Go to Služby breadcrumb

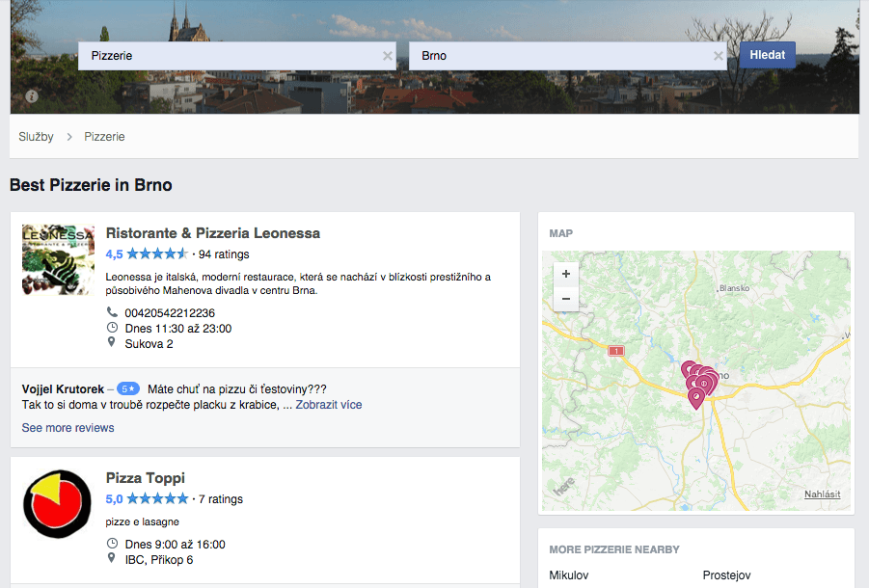pyautogui.click(x=36, y=137)
